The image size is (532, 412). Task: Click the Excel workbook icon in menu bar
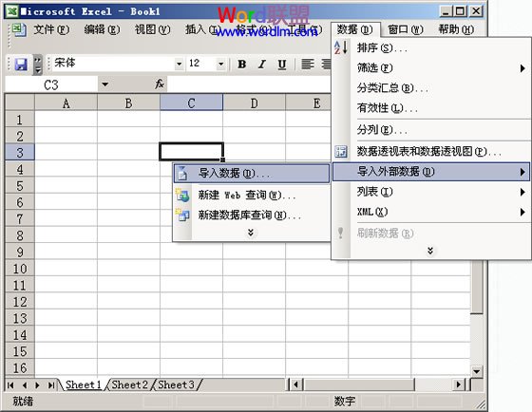pyautogui.click(x=18, y=29)
